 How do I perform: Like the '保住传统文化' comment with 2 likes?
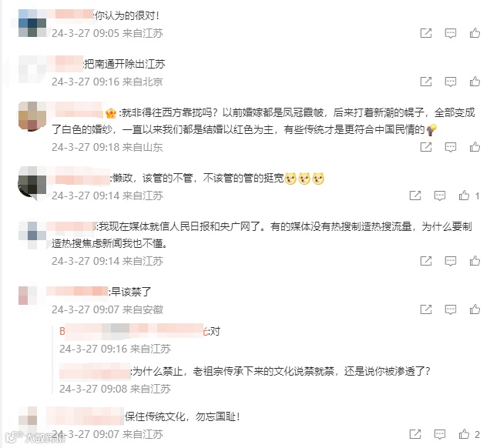(464, 434)
